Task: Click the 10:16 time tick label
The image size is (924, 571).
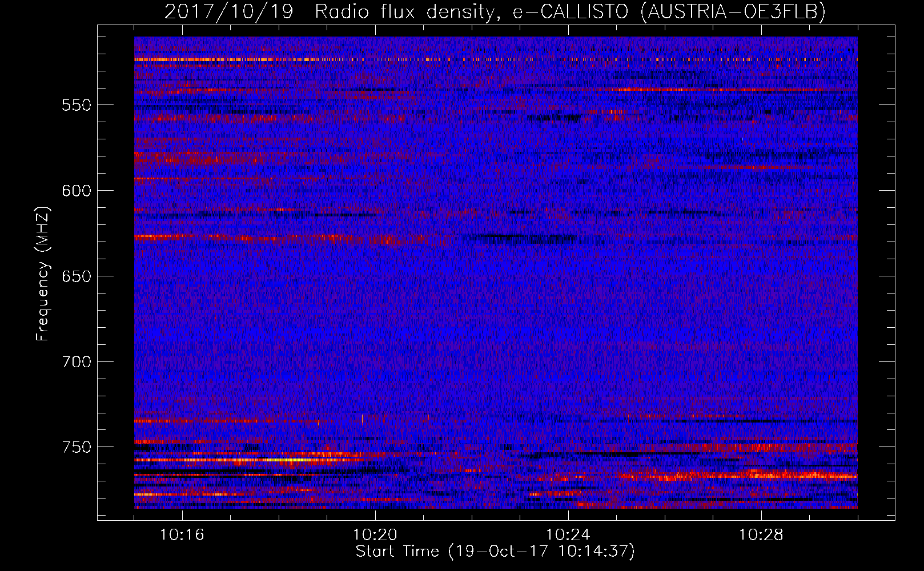Action: [182, 535]
